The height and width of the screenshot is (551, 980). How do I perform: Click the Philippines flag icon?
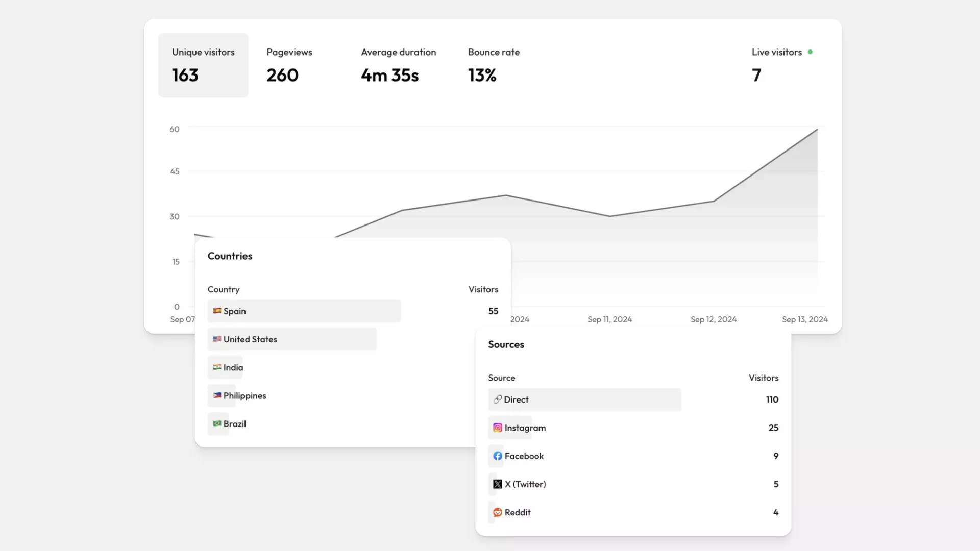[x=217, y=395]
